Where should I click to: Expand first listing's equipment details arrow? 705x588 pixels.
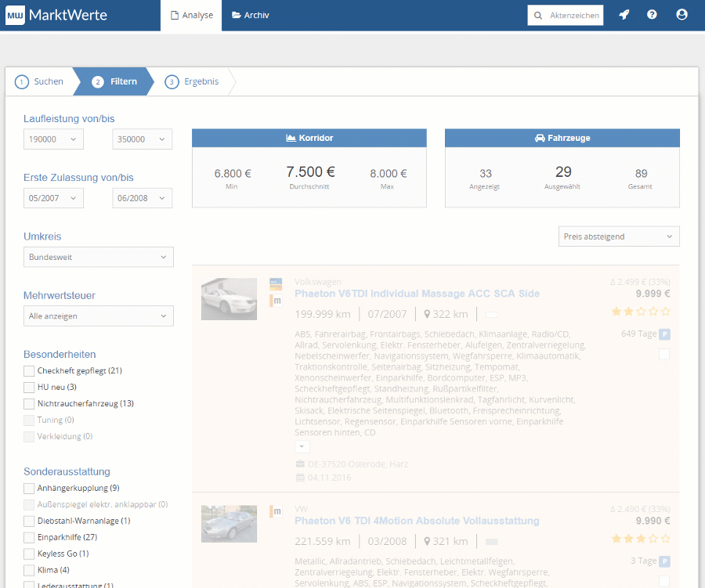tap(302, 446)
